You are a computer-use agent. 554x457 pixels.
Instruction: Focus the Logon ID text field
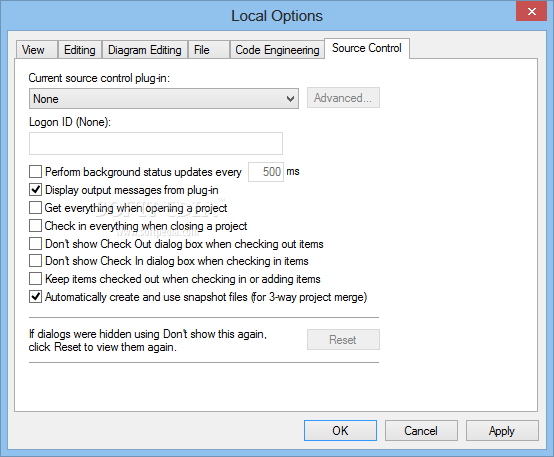[156, 143]
